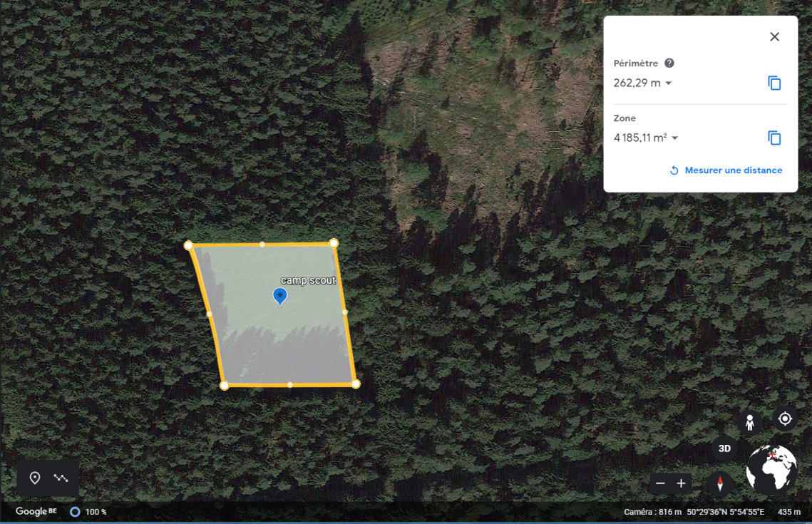
Task: Copy the perimeter value to clipboard
Action: tap(774, 83)
